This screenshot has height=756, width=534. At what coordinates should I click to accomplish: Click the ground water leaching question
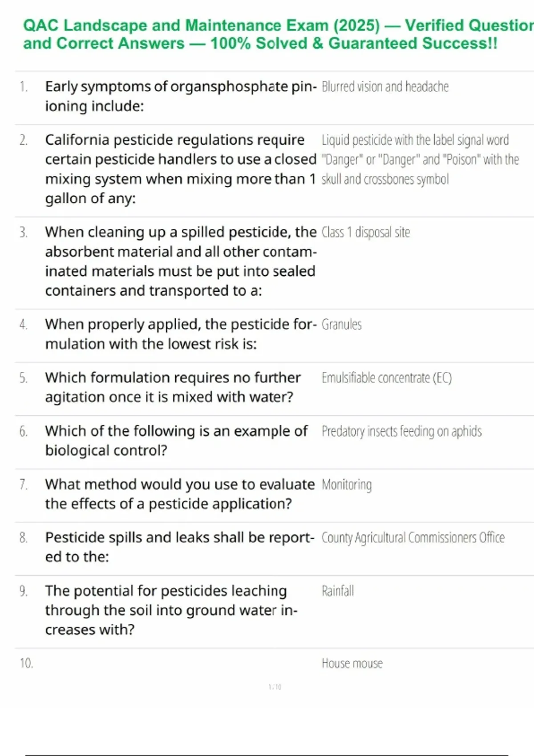pyautogui.click(x=171, y=610)
